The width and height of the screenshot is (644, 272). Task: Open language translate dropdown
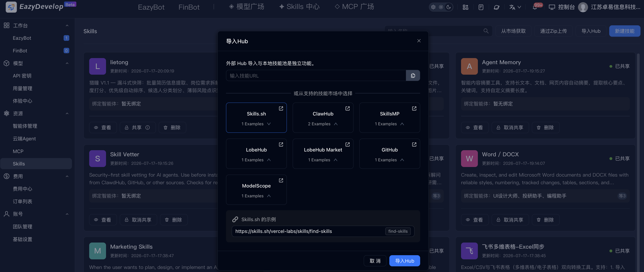click(515, 7)
